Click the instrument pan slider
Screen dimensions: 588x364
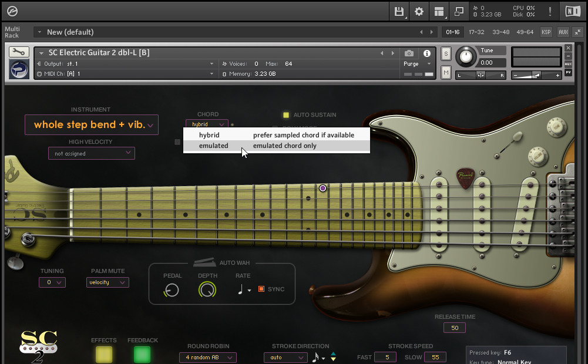coord(481,75)
